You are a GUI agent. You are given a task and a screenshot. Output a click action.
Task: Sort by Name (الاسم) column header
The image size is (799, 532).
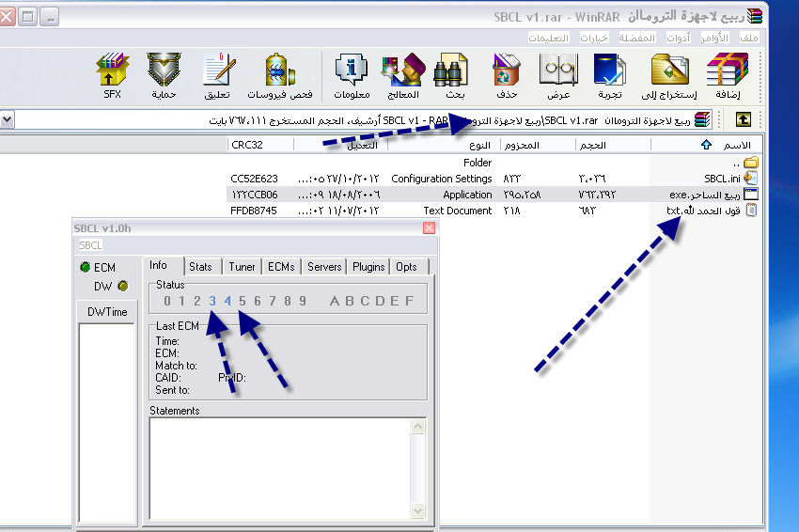coord(707,146)
